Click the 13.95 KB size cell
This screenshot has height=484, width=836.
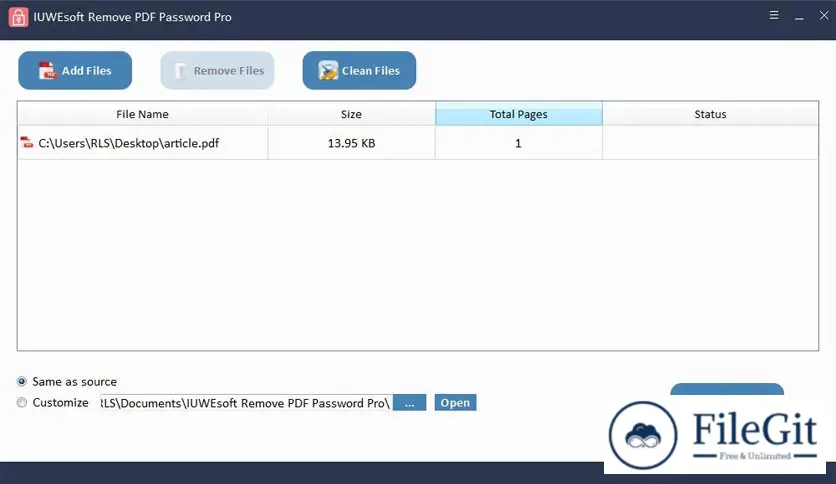[x=351, y=143]
